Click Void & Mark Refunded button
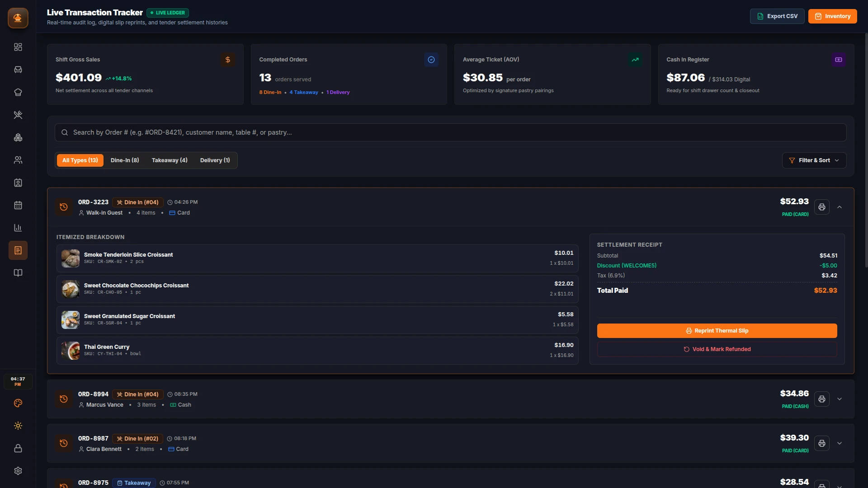 (x=717, y=349)
